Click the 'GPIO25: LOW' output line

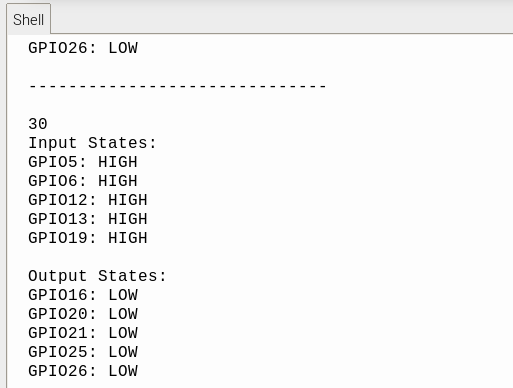pos(83,352)
